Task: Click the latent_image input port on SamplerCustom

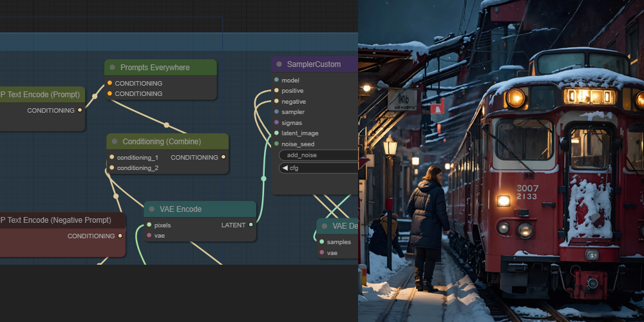Action: click(276, 133)
